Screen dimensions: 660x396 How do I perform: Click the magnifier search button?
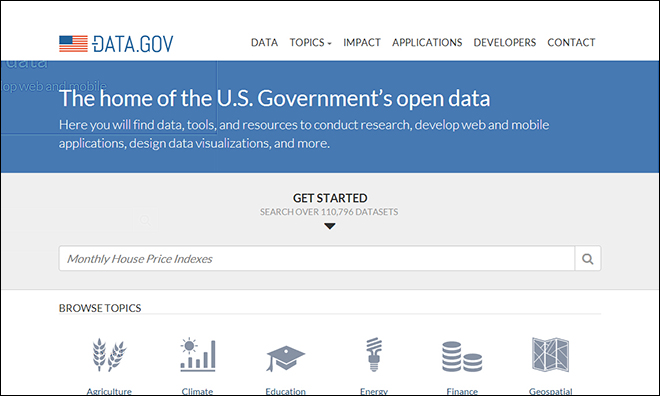588,258
